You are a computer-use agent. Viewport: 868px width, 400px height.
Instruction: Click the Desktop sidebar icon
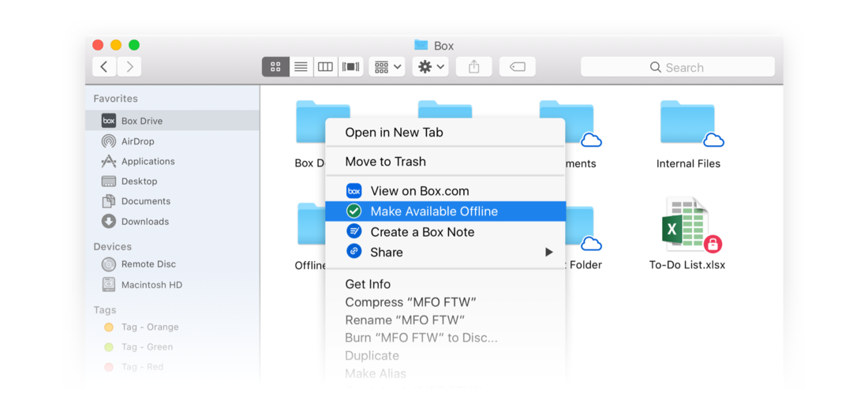(x=109, y=181)
